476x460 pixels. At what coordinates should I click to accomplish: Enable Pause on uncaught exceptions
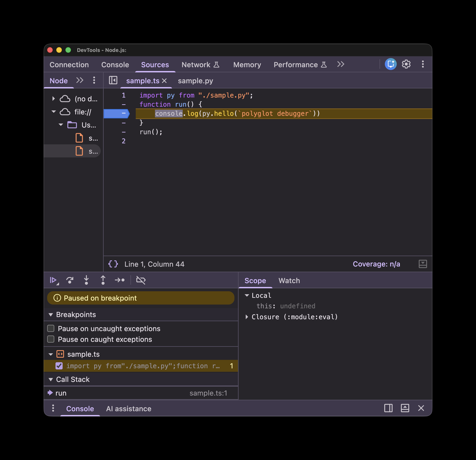pos(51,329)
